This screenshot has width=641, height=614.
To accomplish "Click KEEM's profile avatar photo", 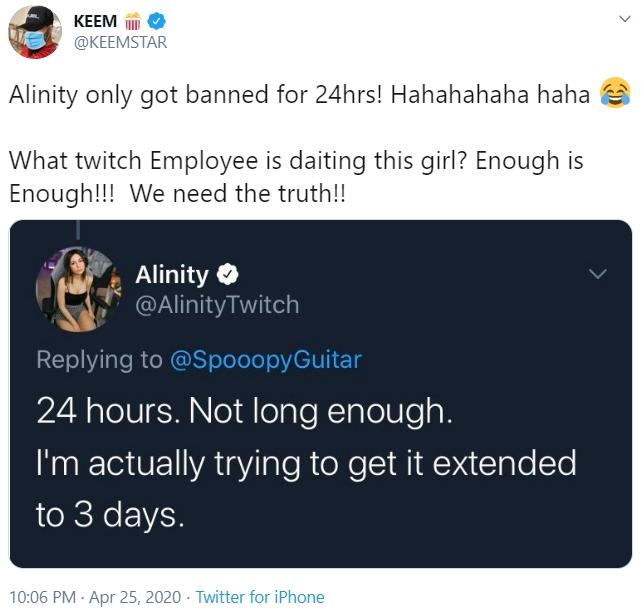I will coord(36,32).
